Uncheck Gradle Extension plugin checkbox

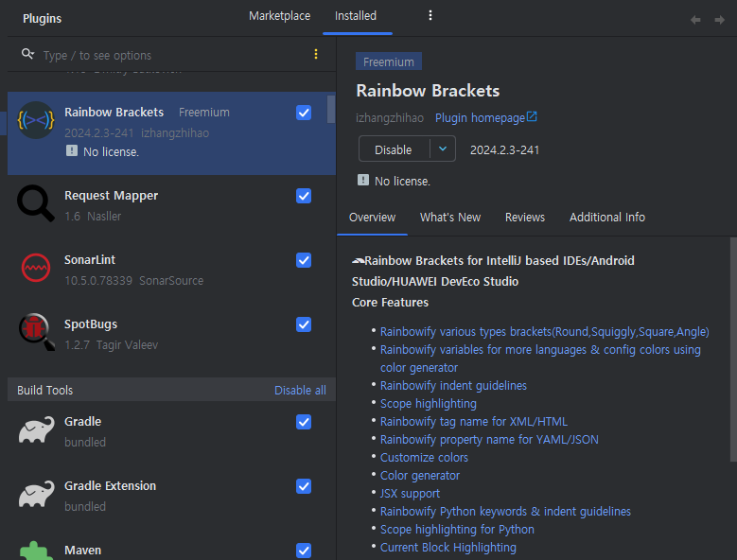(304, 486)
